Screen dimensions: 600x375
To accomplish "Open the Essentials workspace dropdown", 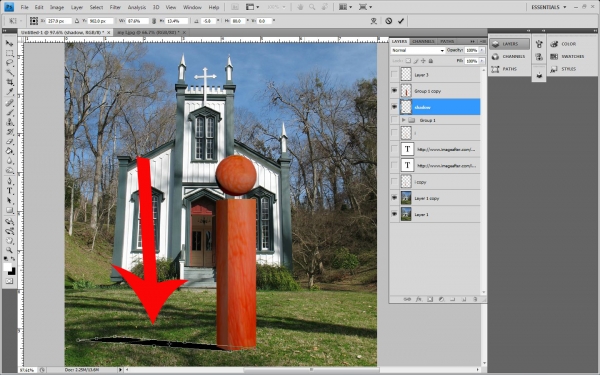I will coord(548,7).
